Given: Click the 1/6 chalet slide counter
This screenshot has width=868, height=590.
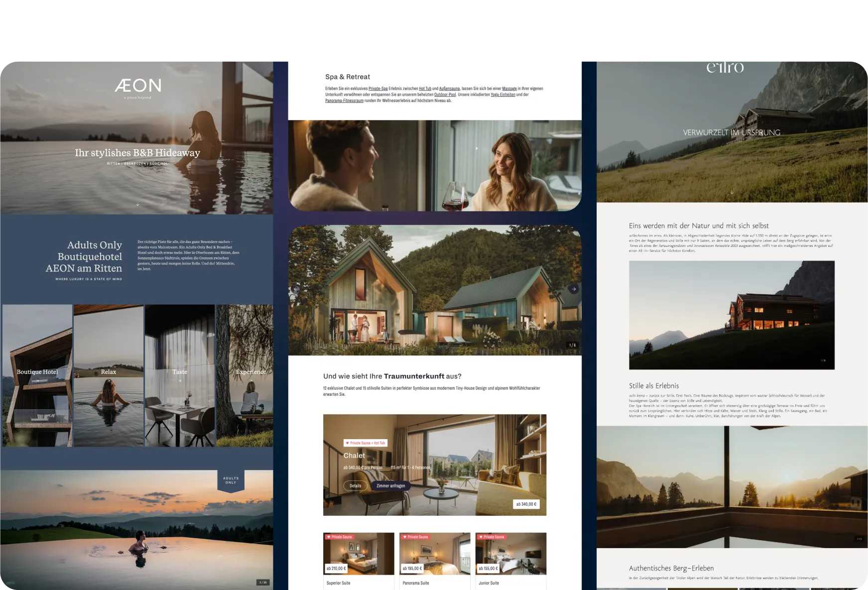Looking at the screenshot, I should (x=573, y=345).
